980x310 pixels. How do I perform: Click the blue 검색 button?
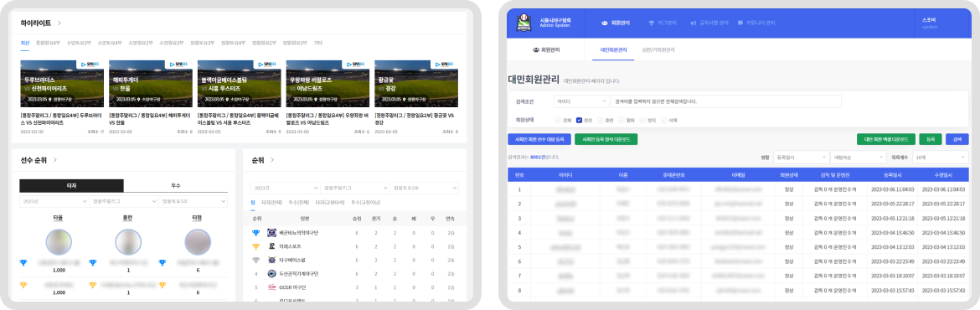pos(957,139)
